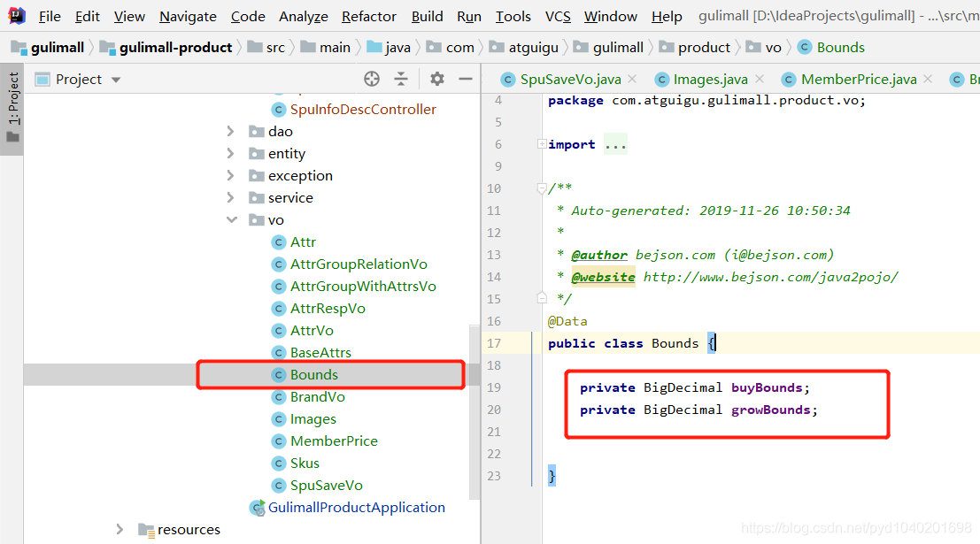Open the Navigate menu
Image resolution: width=980 pixels, height=544 pixels.
point(189,16)
